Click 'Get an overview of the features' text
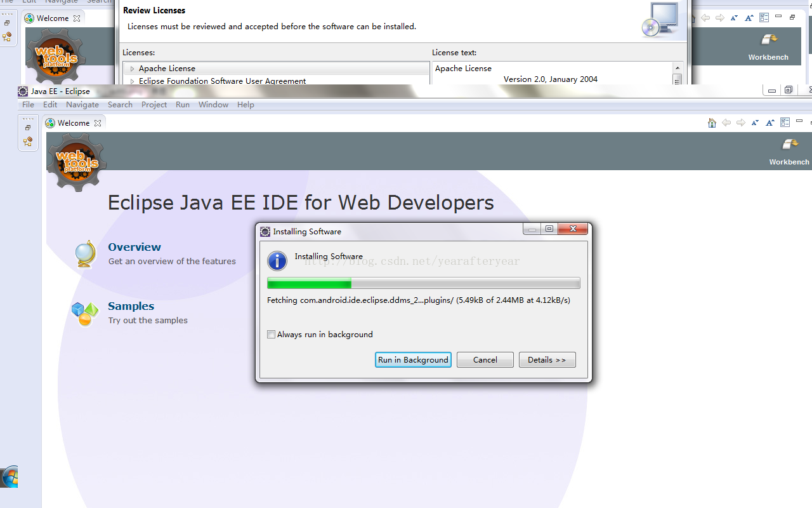Screen dimensions: 812x508 point(172,261)
